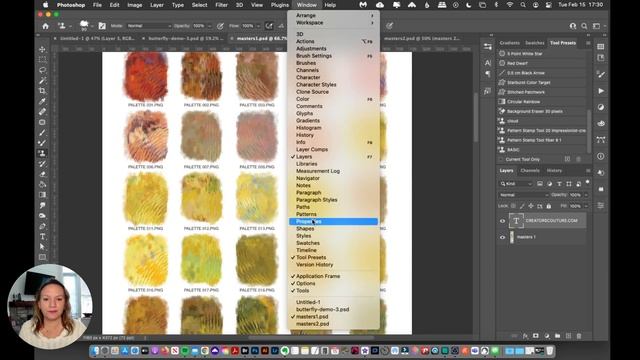Click the layer Opacity 100% field

[x=576, y=195]
